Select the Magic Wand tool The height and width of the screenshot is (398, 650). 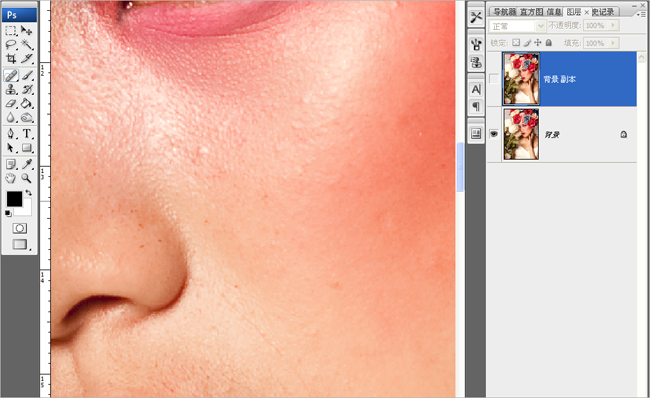27,45
